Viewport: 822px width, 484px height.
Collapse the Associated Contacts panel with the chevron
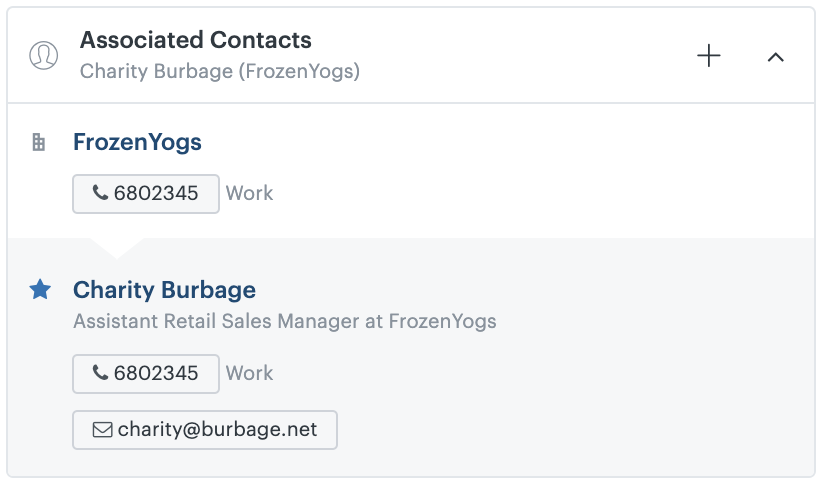[x=776, y=57]
